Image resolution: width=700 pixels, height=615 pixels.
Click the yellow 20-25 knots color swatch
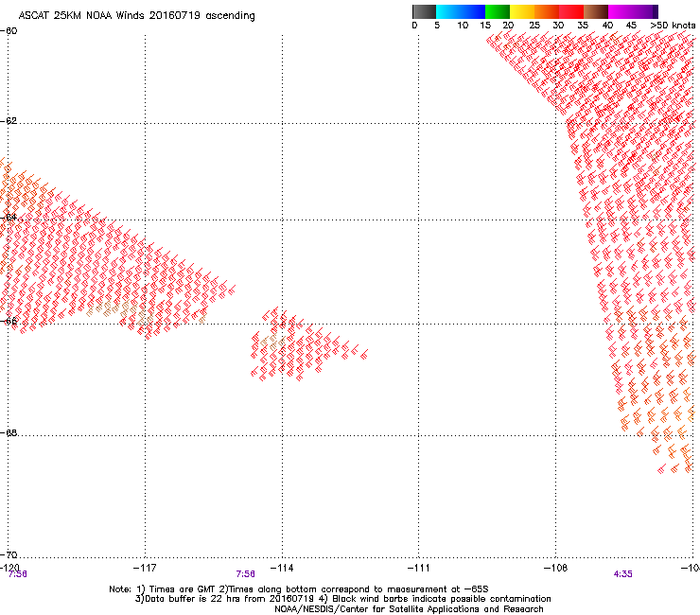tap(522, 11)
